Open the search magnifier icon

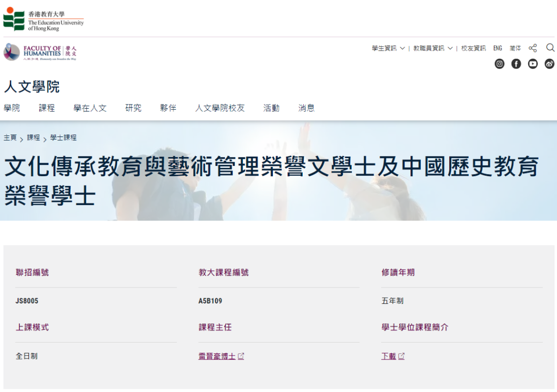click(x=550, y=47)
